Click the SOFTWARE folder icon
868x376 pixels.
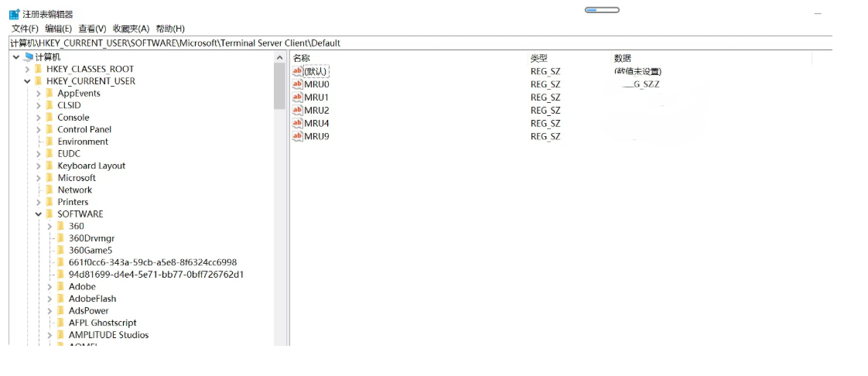coord(50,214)
